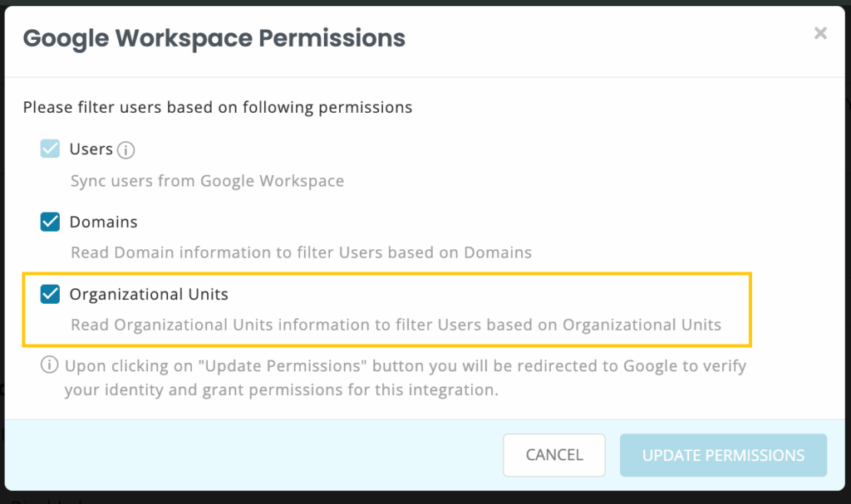Uncheck the Domains checkbox

[x=51, y=222]
